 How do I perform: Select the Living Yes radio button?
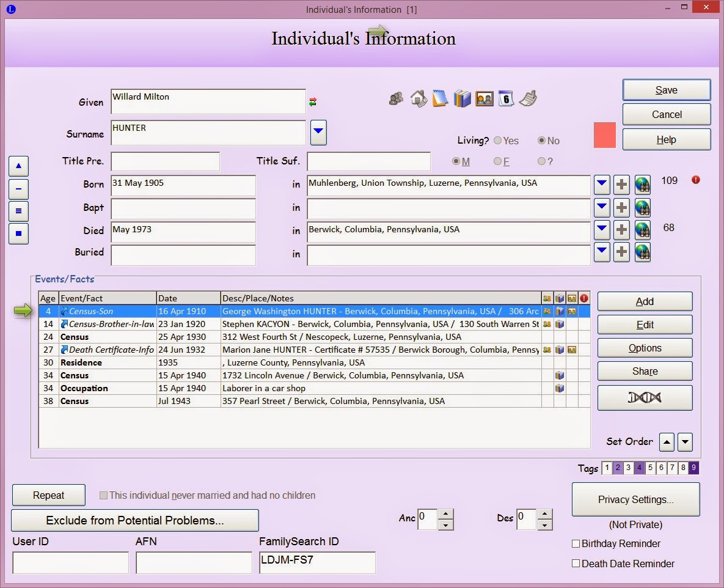[498, 141]
